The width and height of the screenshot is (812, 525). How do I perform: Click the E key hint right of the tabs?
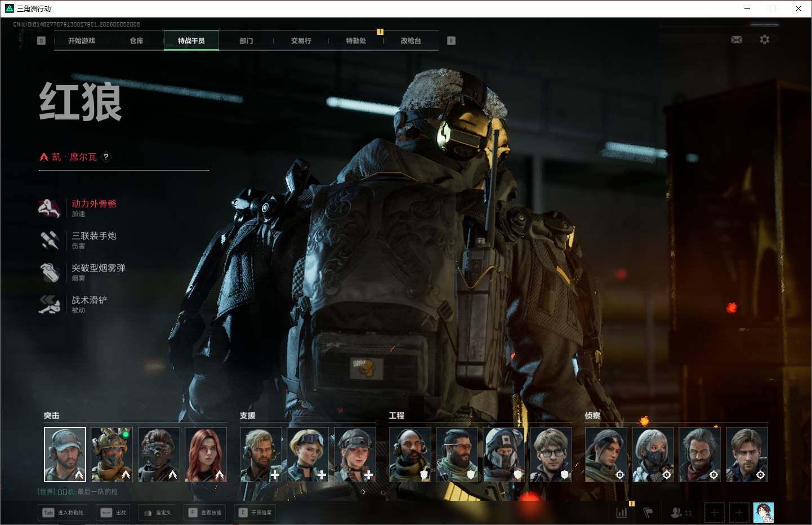pyautogui.click(x=451, y=41)
